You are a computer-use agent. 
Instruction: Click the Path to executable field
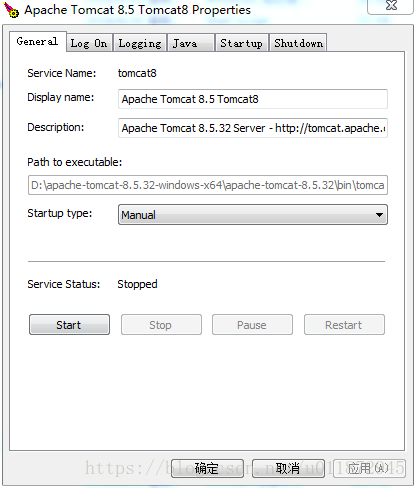[x=208, y=185]
